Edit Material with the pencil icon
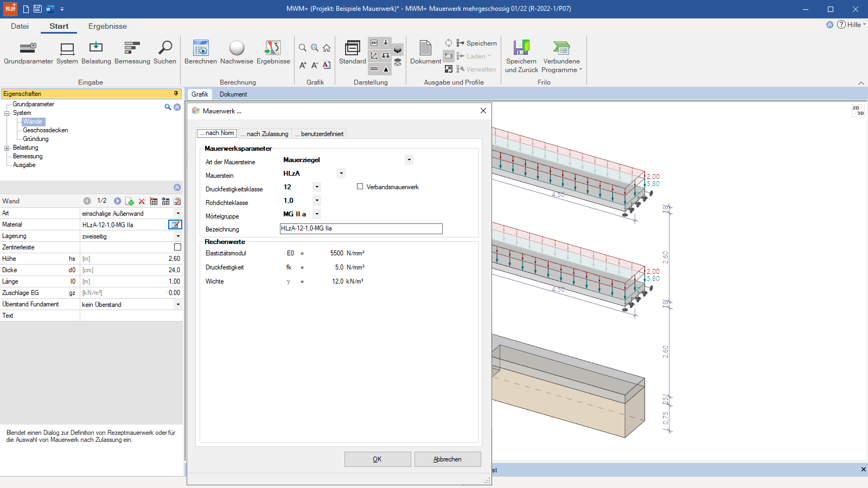This screenshot has width=868, height=488. point(175,224)
